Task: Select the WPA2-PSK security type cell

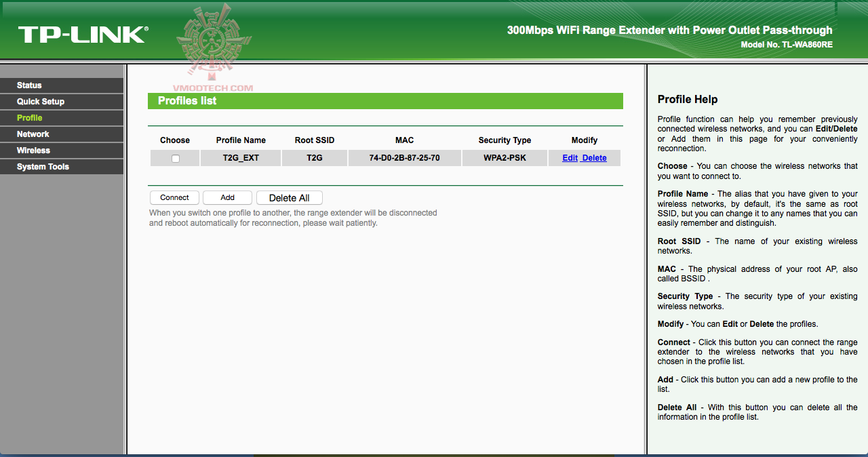Action: click(505, 158)
